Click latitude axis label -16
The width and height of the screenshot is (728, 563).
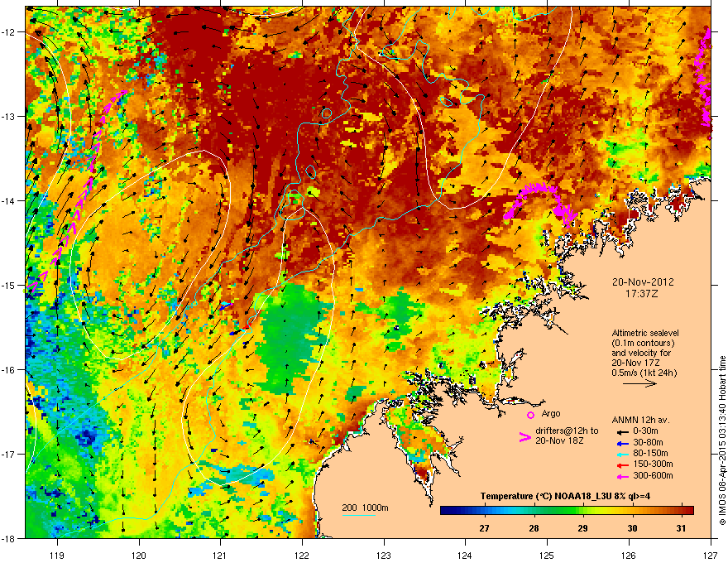pyautogui.click(x=9, y=370)
